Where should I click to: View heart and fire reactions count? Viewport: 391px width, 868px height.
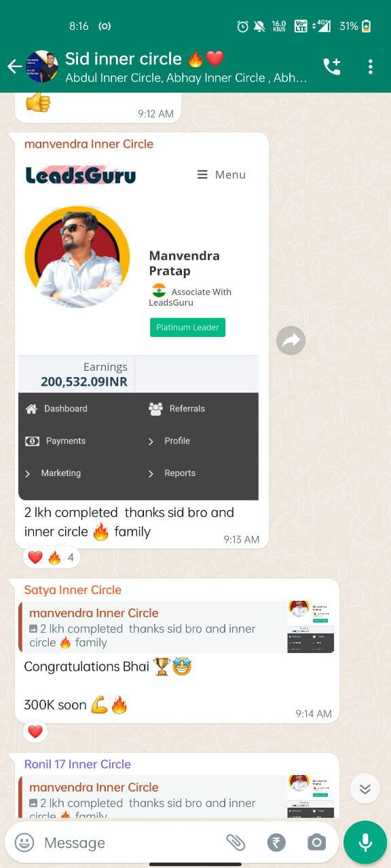tap(52, 558)
